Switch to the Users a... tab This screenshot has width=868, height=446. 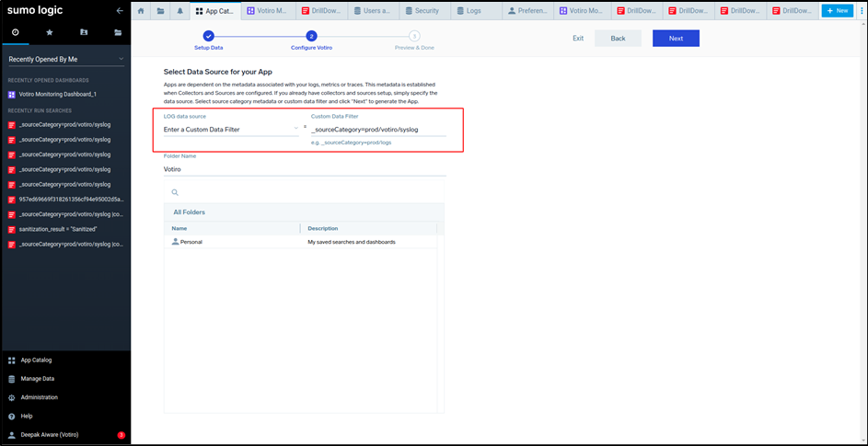(374, 10)
